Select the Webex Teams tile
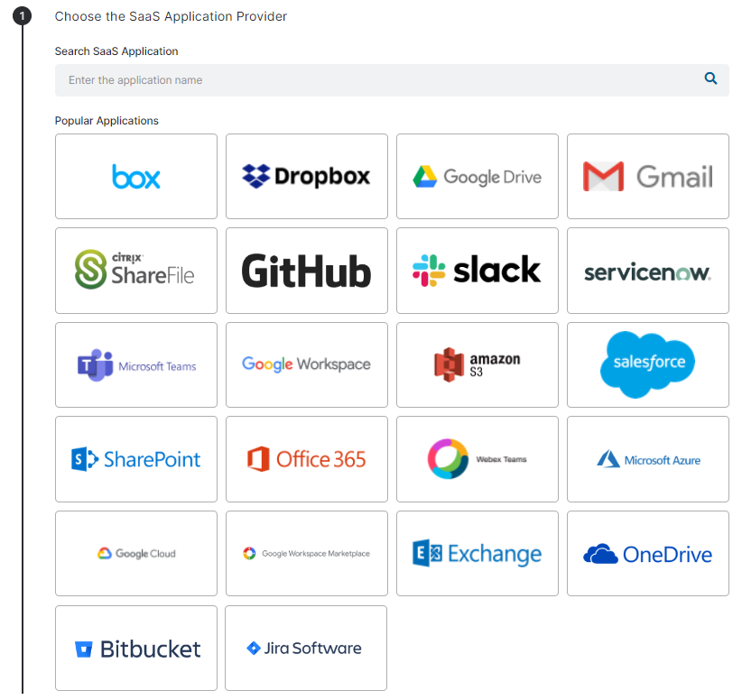This screenshot has width=742, height=700. click(x=478, y=458)
